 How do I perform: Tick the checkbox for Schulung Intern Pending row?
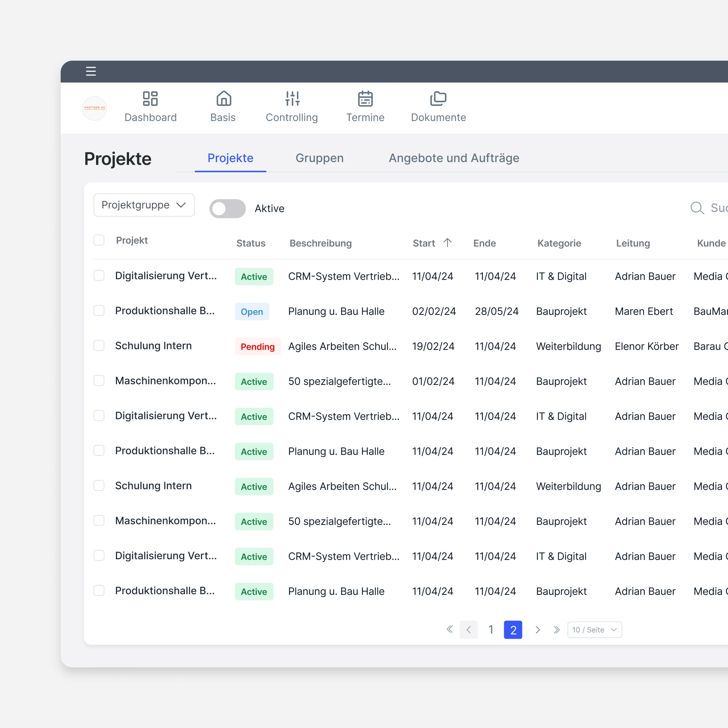point(99,345)
